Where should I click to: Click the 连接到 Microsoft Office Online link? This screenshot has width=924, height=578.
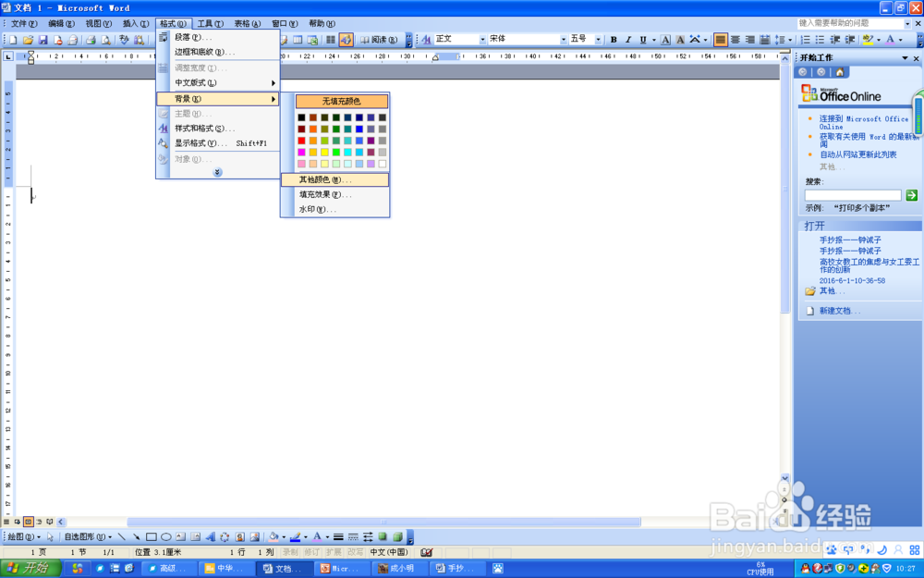coord(864,122)
